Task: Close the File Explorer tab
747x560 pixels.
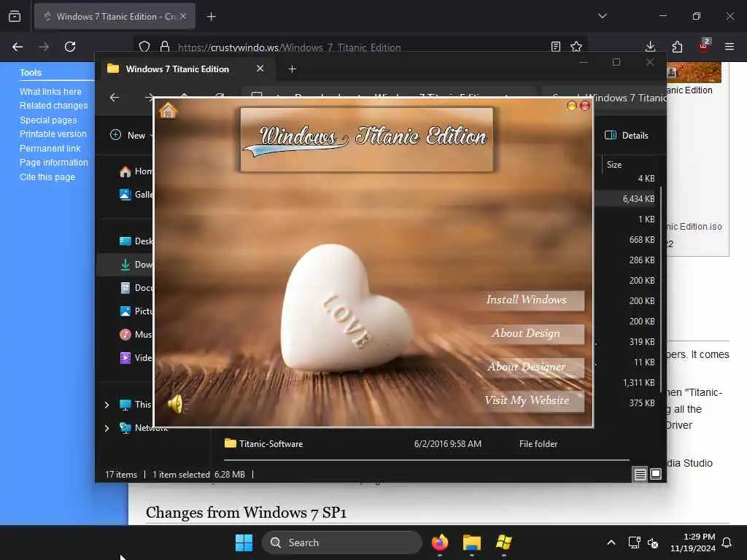Action: pyautogui.click(x=260, y=69)
